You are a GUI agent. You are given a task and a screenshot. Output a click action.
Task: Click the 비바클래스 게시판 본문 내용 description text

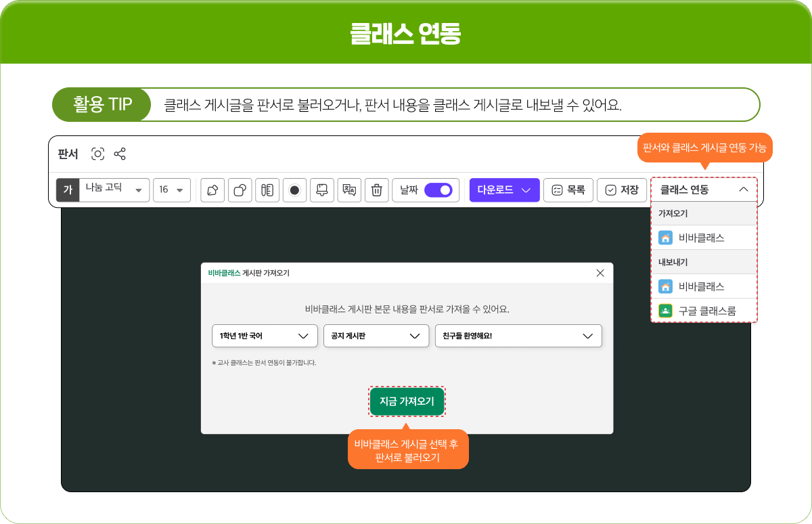[407, 309]
